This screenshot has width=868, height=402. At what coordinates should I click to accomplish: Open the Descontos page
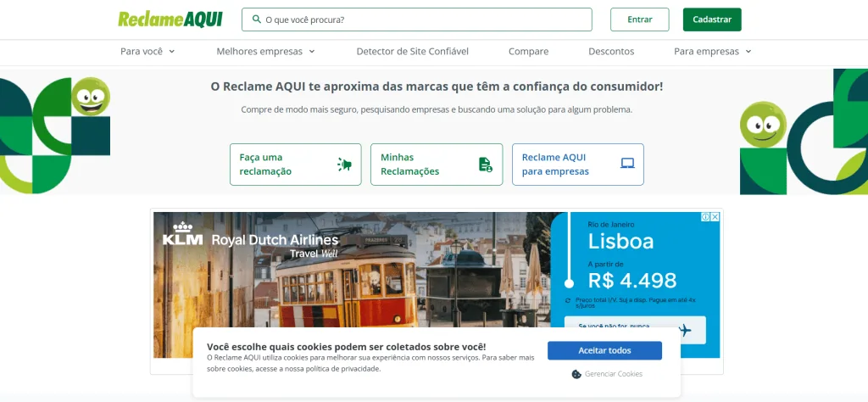tap(611, 52)
